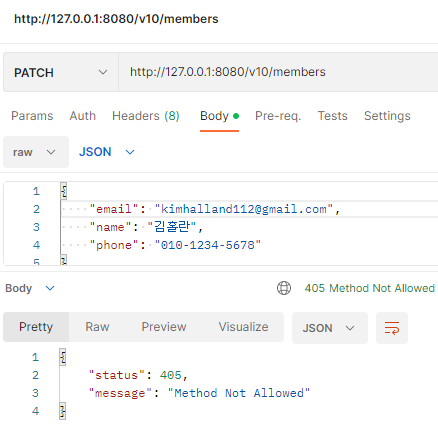Screen dimensions: 438x424
Task: Select the request Body tab
Action: [219, 116]
